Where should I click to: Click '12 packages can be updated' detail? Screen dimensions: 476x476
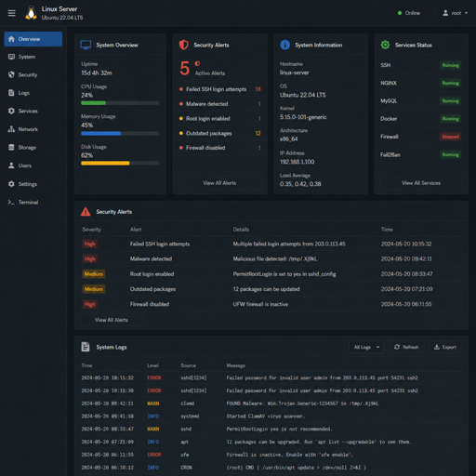coord(266,289)
